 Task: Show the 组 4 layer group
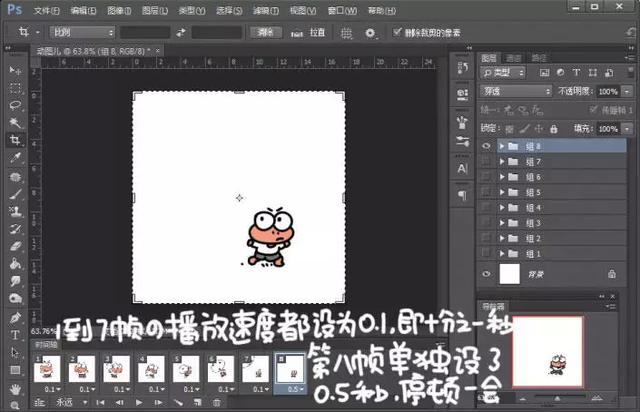486,208
